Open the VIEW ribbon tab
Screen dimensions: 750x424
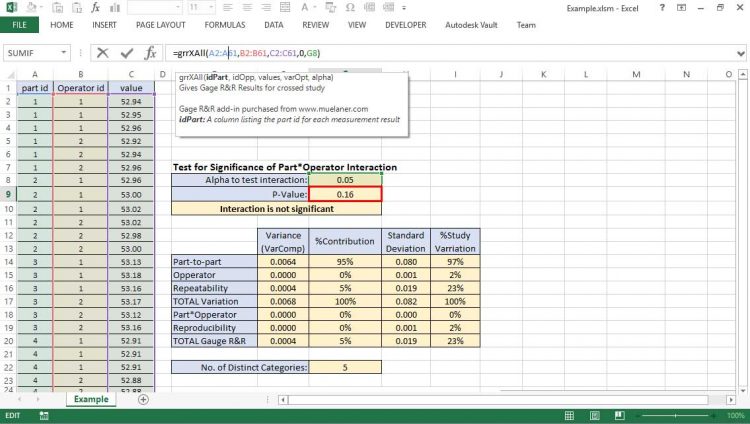[x=357, y=25]
